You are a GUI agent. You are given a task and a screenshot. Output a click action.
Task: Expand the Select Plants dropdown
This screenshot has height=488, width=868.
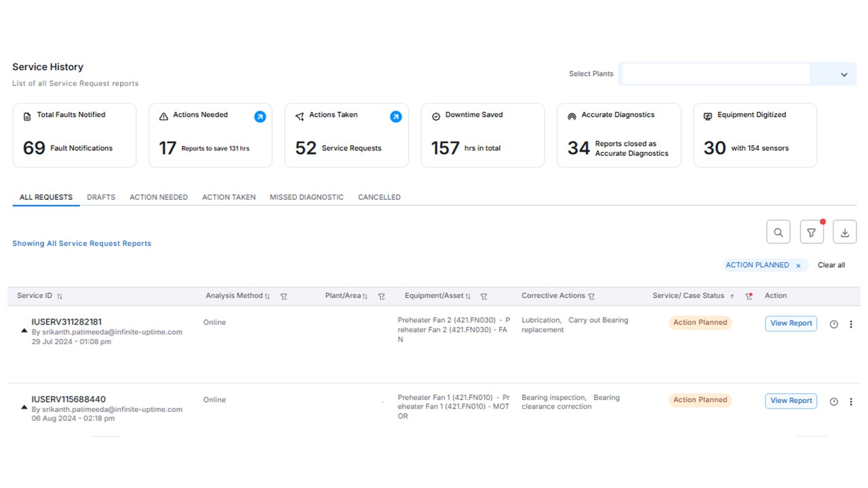click(844, 75)
